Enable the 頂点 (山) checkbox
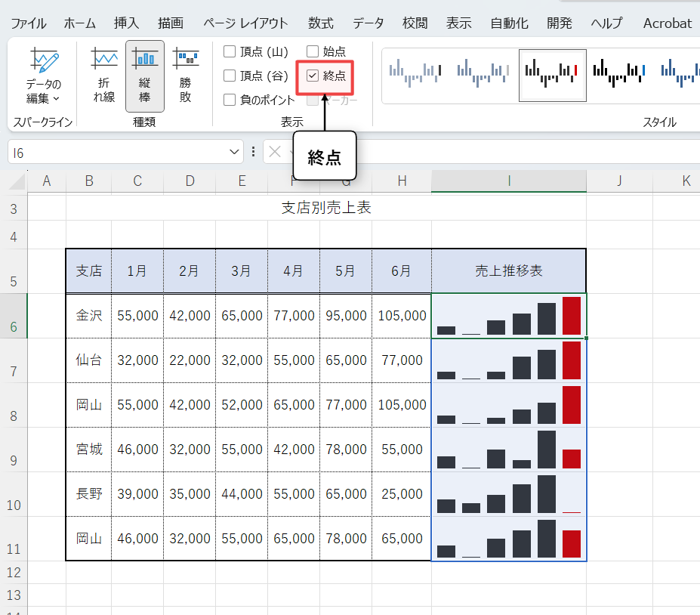 point(230,52)
